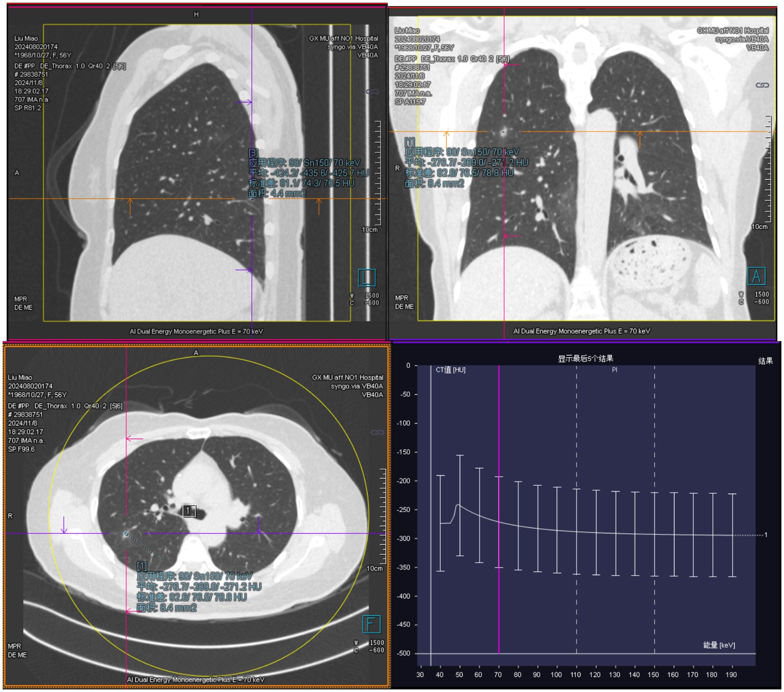Click the L orientation cube in sagittal view

[x=366, y=278]
